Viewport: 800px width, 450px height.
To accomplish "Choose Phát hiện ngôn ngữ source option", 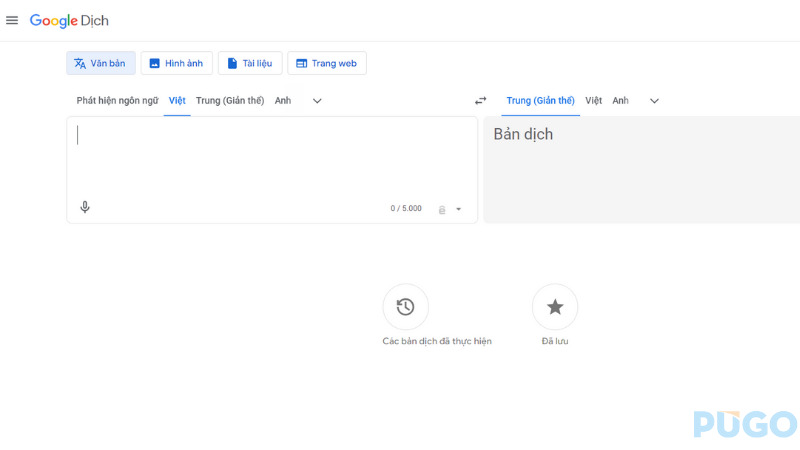I will tap(117, 101).
